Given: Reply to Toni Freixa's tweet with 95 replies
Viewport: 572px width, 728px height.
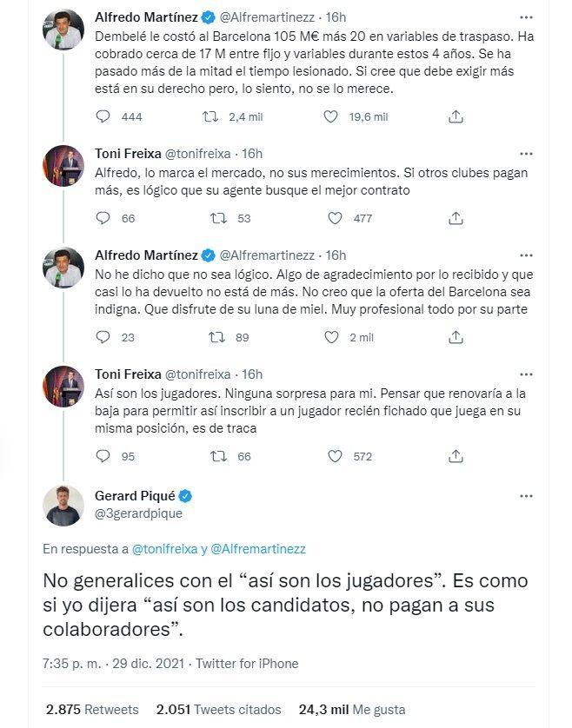Looking at the screenshot, I should 103,456.
